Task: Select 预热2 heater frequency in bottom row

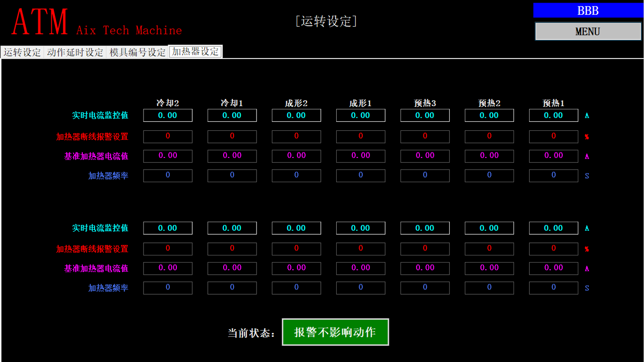Action: point(489,288)
